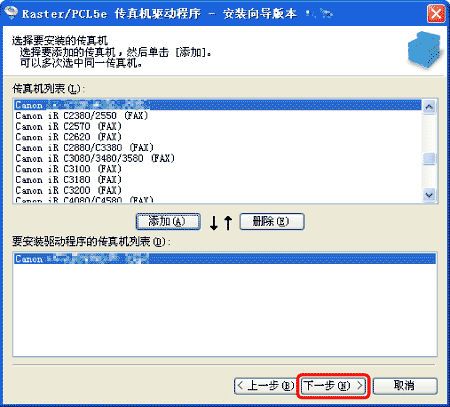Screen dimensions: 450x407
Task: Close the fax driver installer window
Action: tap(436, 14)
